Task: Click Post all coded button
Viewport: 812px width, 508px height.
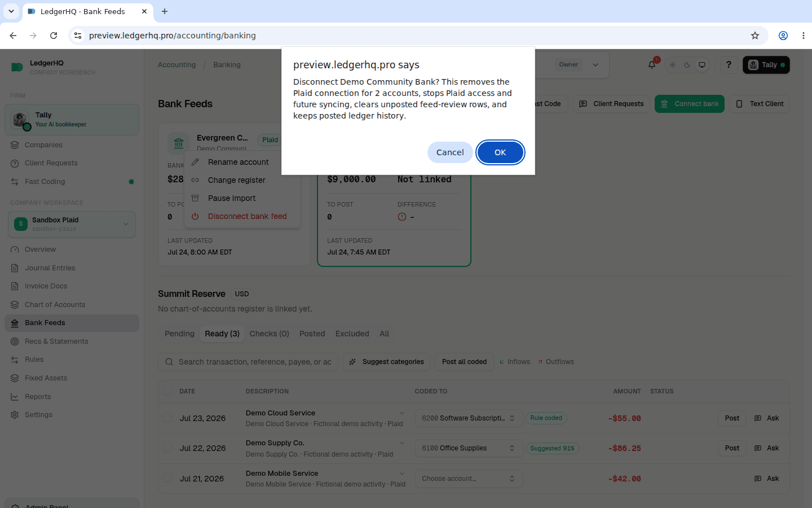Action: coord(465,362)
